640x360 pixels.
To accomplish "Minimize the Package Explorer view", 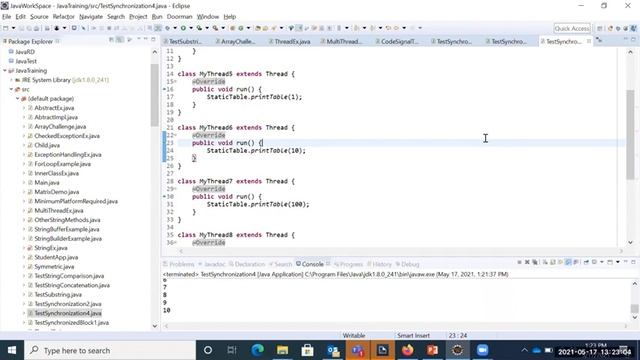I will click(145, 40).
